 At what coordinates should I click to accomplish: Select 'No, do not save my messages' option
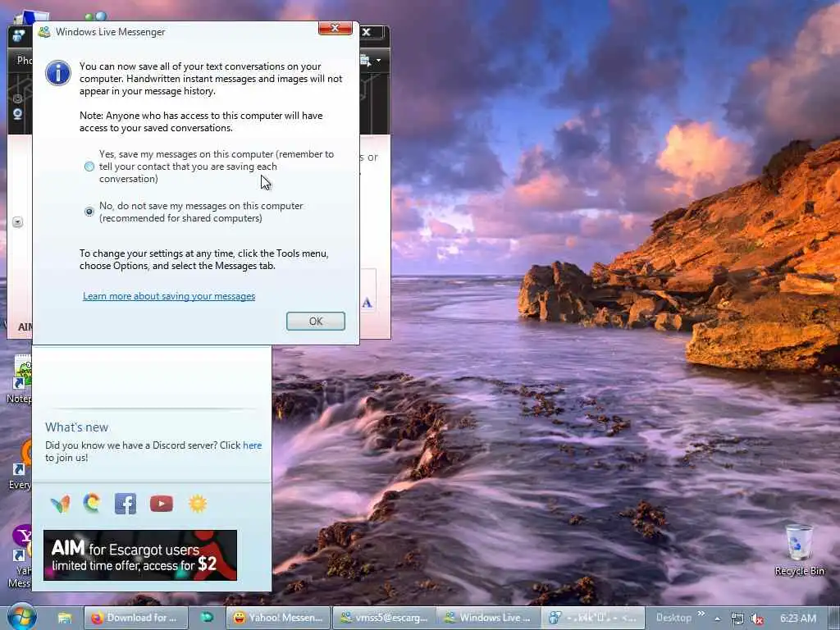tap(89, 212)
